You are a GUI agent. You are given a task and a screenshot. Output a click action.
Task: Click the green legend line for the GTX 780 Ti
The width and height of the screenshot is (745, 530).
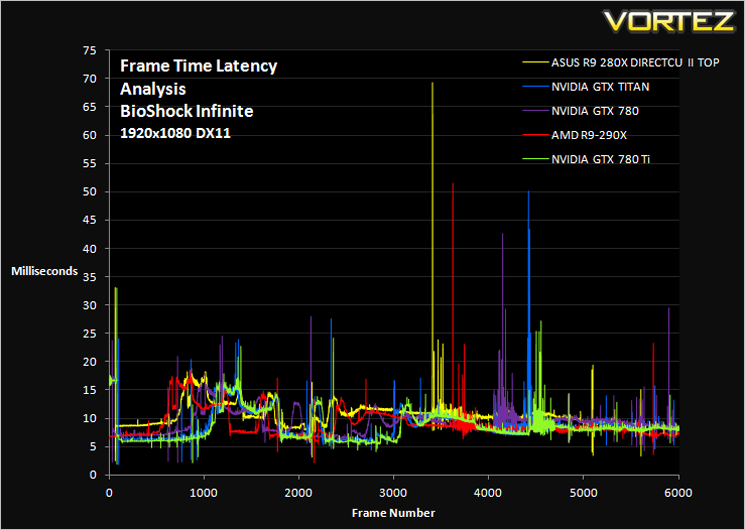coord(535,159)
